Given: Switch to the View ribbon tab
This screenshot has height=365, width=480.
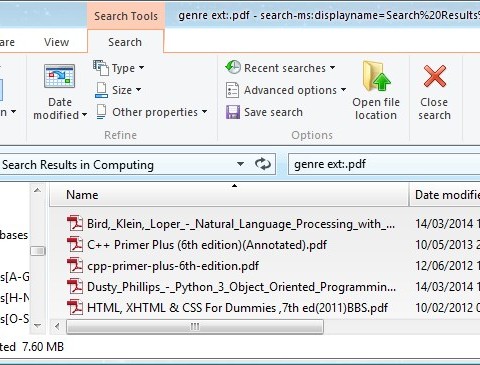Looking at the screenshot, I should click(x=56, y=42).
